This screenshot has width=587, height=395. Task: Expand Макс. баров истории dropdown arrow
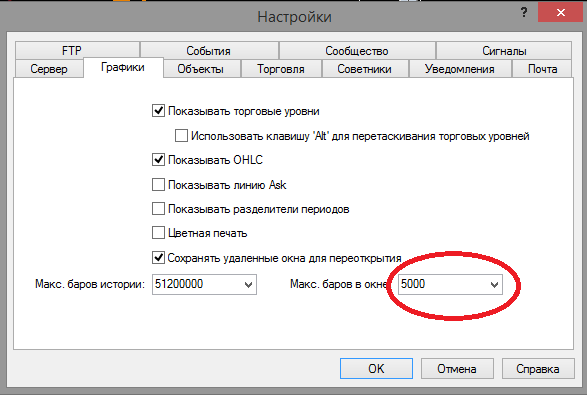(x=248, y=285)
